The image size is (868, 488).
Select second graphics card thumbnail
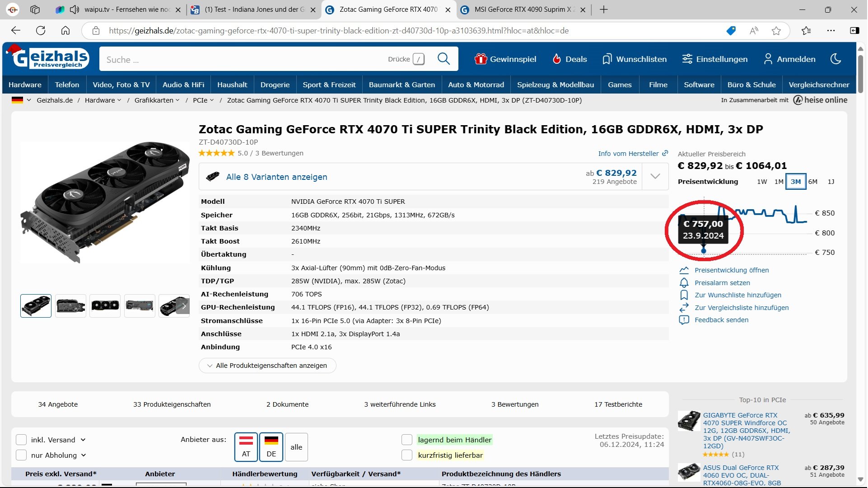pos(70,306)
